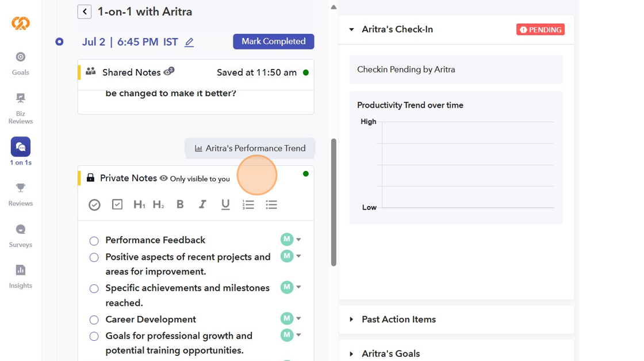Mark Career Development item as done
The image size is (644, 361).
[94, 320]
